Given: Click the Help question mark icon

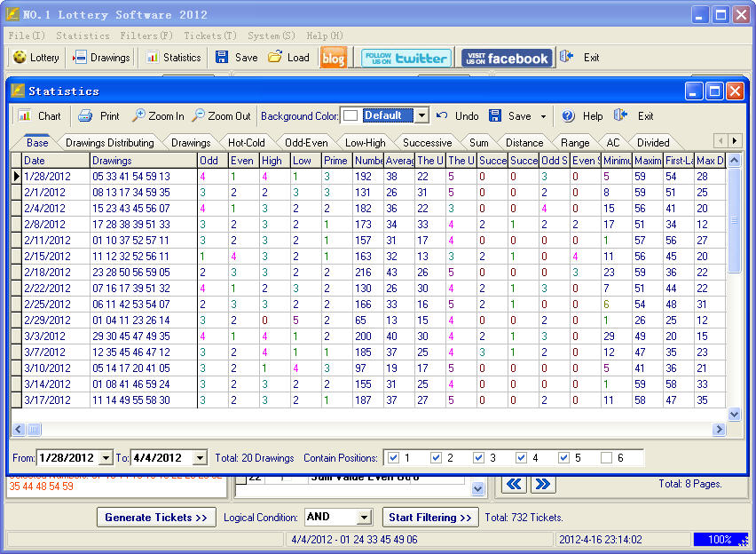Looking at the screenshot, I should (568, 115).
